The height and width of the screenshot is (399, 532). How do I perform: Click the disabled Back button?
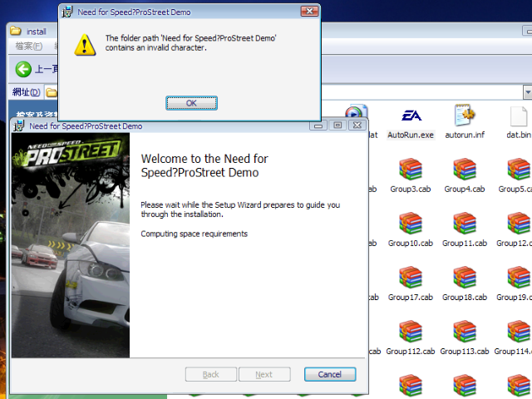pos(210,374)
